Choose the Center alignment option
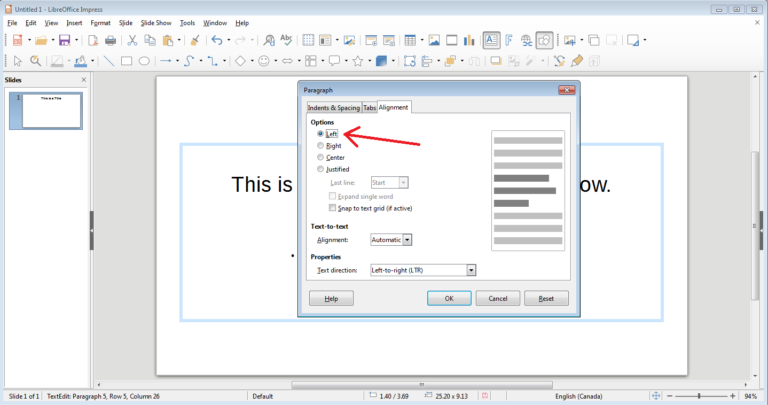The height and width of the screenshot is (405, 768). tap(321, 158)
